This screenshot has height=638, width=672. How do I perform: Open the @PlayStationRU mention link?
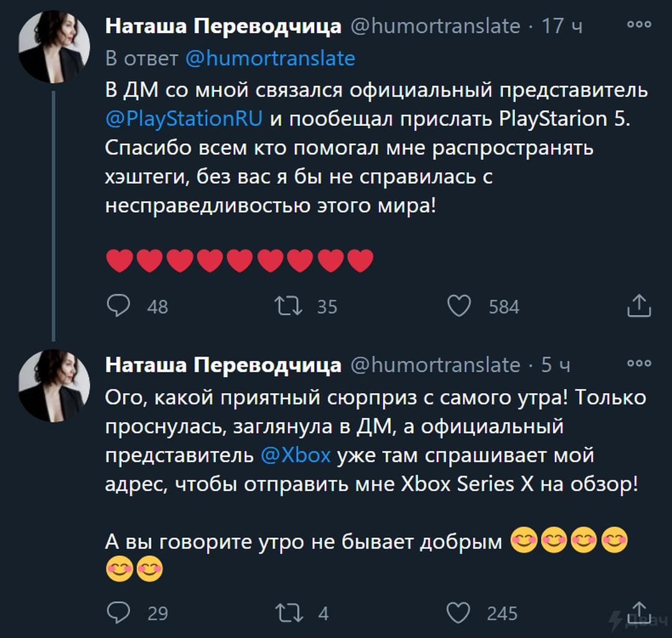(x=184, y=118)
